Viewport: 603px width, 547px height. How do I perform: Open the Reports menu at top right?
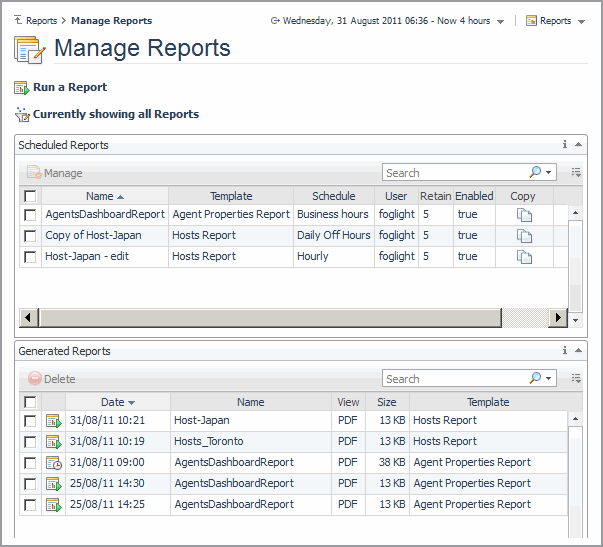coord(555,21)
